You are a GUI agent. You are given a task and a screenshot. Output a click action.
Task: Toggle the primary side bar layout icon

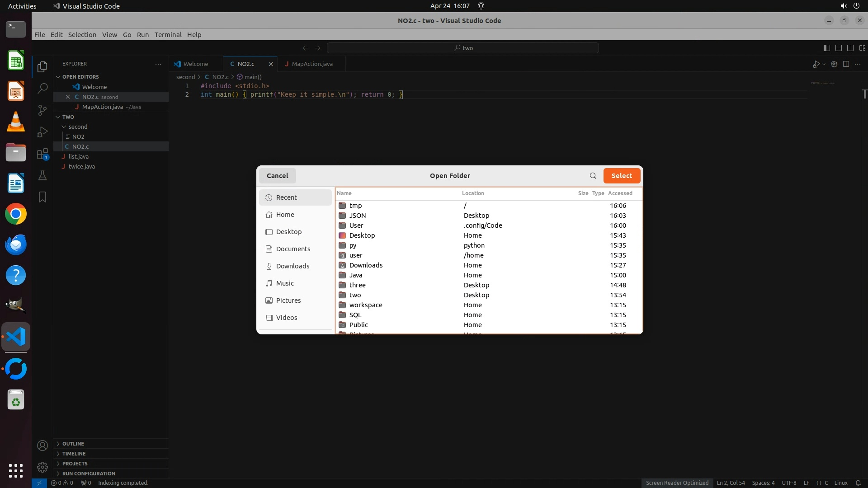tap(826, 48)
